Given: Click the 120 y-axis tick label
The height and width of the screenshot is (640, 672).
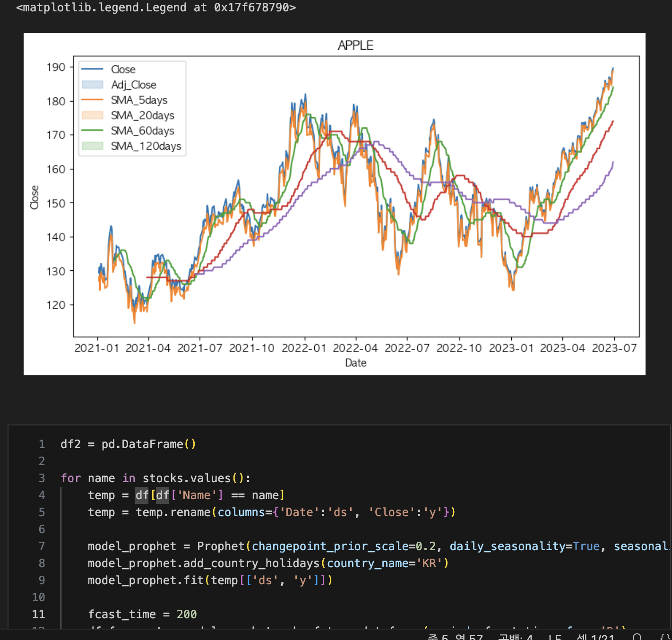Looking at the screenshot, I should (x=56, y=305).
